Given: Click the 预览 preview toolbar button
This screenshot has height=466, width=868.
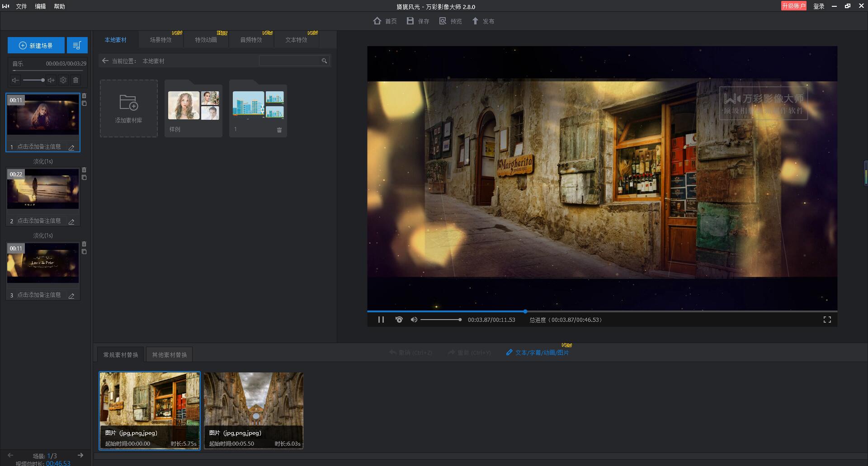Looking at the screenshot, I should [450, 21].
